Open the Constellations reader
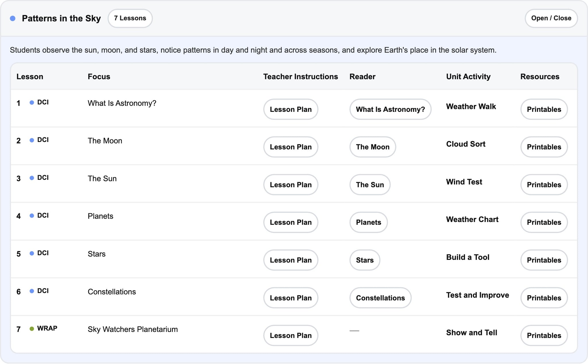This screenshot has width=588, height=364. point(380,298)
